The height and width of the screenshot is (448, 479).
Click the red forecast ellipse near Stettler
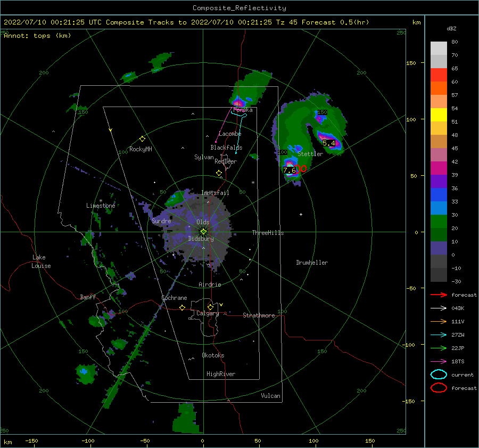303,168
